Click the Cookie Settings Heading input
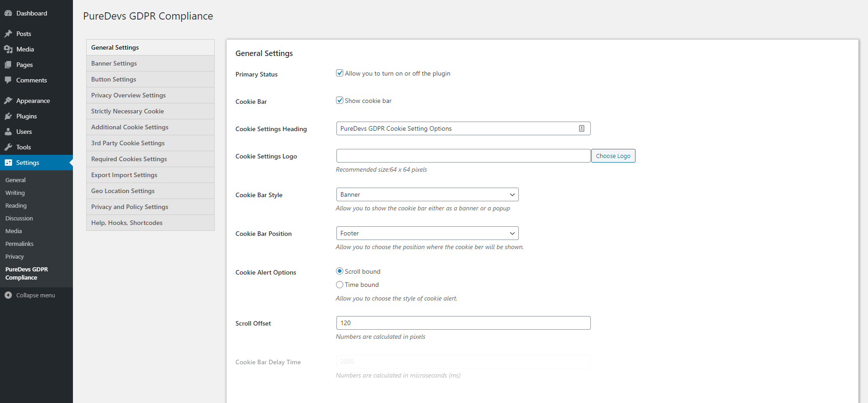This screenshot has height=403, width=868. pos(463,128)
